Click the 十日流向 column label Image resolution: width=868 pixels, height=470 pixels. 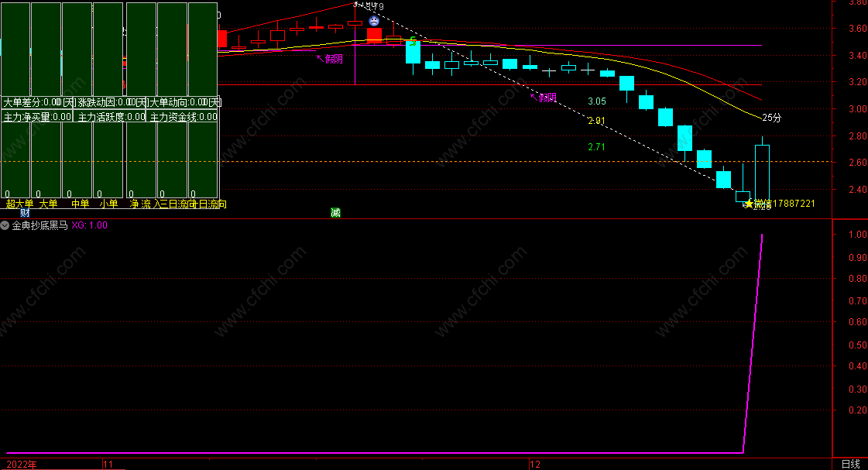(x=209, y=204)
